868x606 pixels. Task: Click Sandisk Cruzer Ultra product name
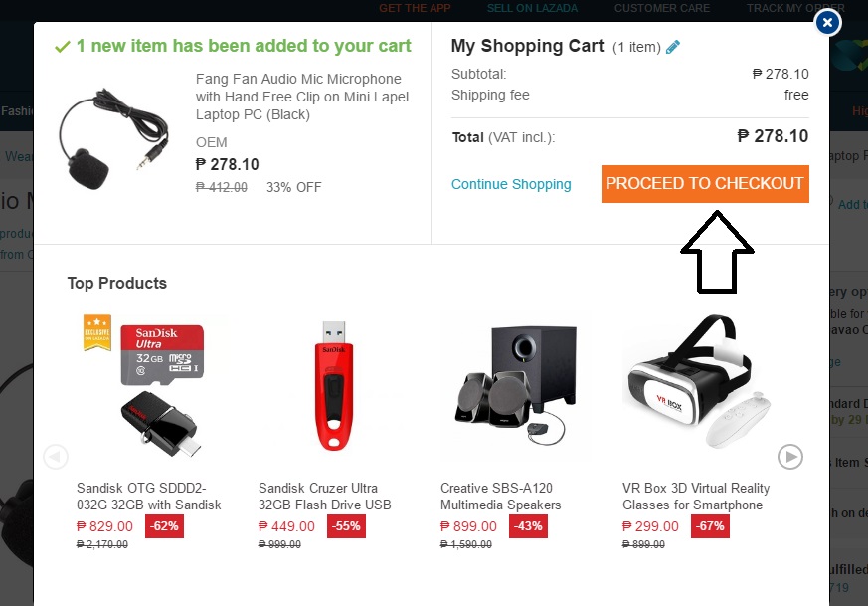324,497
